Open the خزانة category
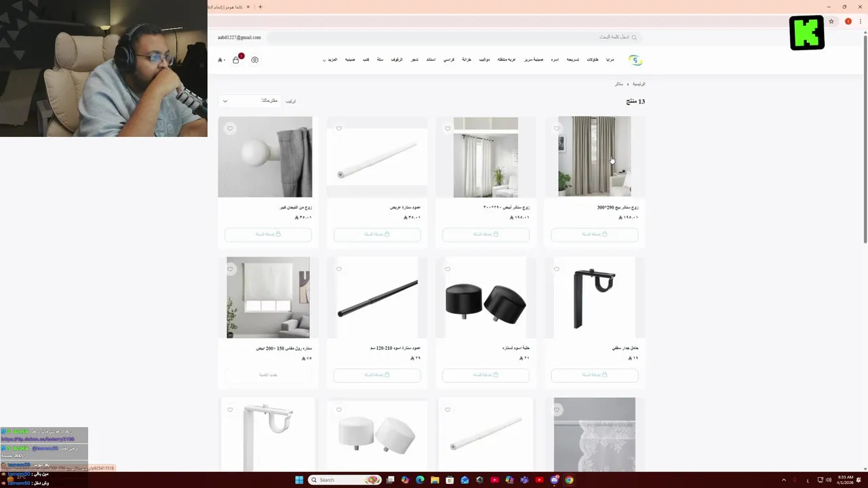This screenshot has height=488, width=868. [x=467, y=60]
